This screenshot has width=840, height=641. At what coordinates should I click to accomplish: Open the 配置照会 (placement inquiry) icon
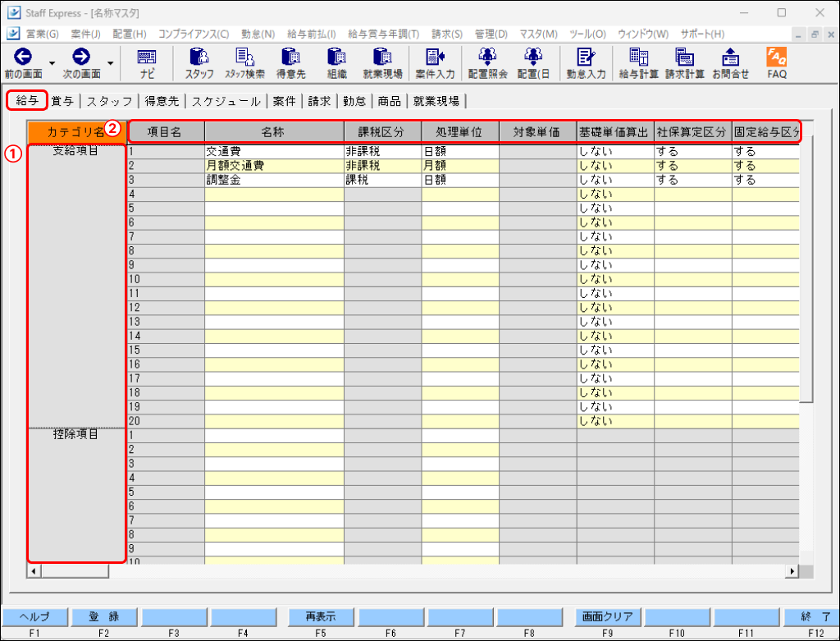pos(488,62)
